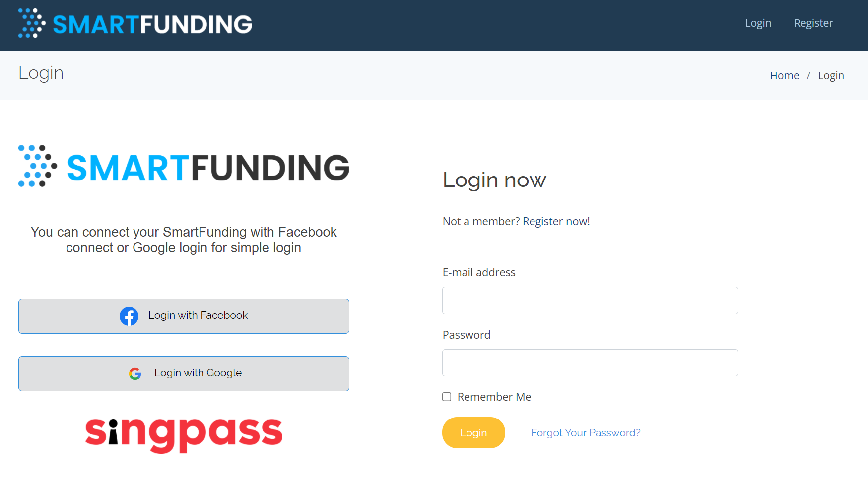Image resolution: width=868 pixels, height=479 pixels.
Task: Click the blue Facebook icon
Action: point(129,316)
